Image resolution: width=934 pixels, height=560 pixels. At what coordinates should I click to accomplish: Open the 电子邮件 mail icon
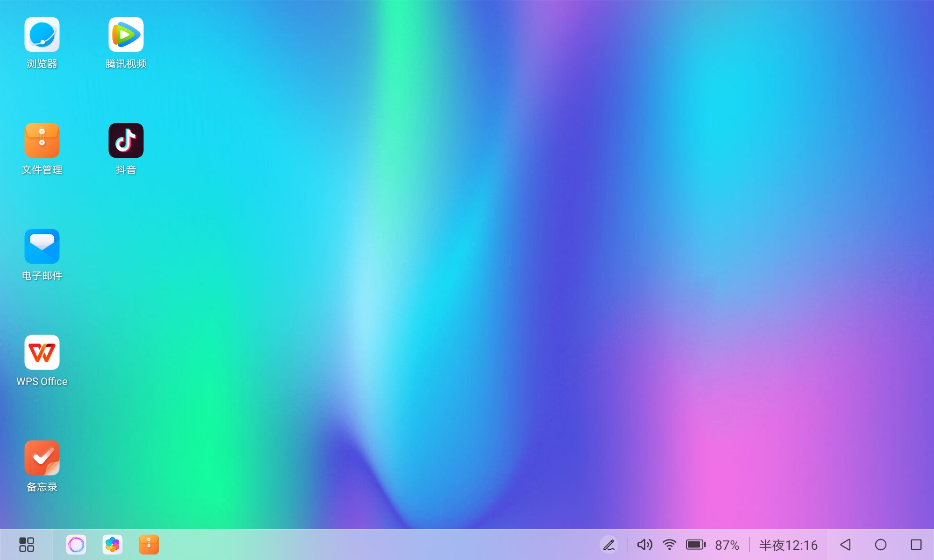42,246
